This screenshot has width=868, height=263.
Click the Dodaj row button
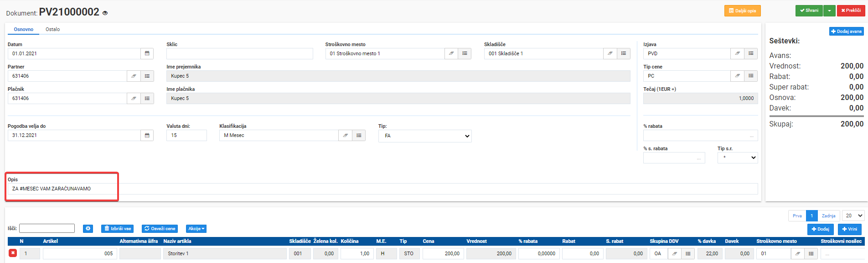pyautogui.click(x=820, y=229)
